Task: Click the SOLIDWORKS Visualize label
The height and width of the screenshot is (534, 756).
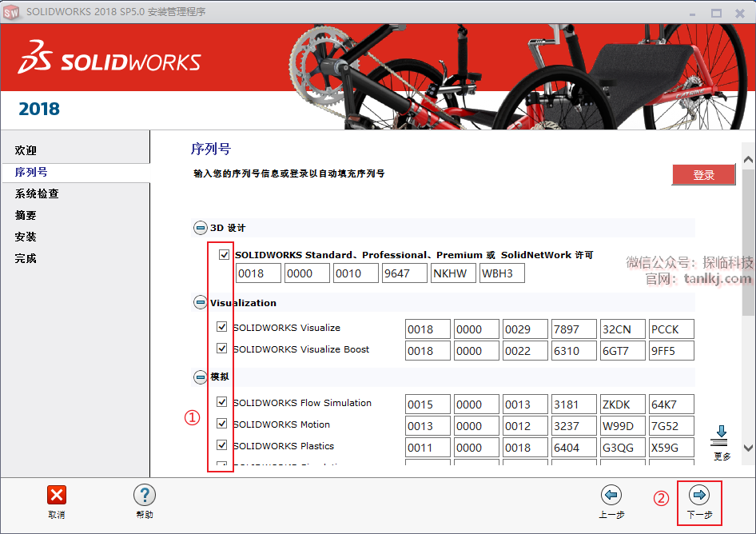Action: tap(287, 328)
